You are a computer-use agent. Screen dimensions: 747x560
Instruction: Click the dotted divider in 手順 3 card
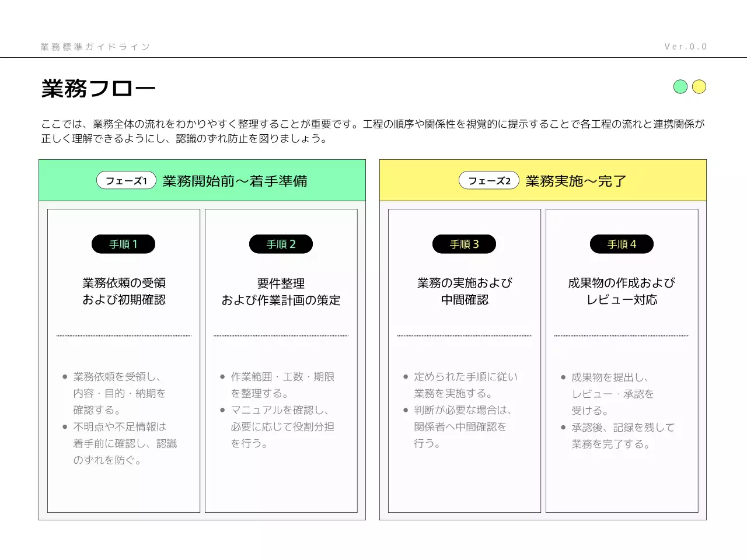tap(464, 336)
